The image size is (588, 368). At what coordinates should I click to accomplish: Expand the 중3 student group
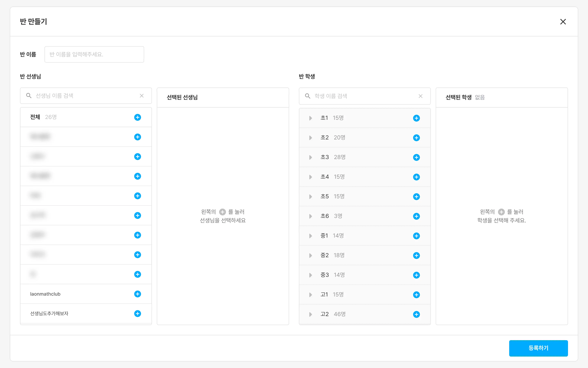[x=311, y=275]
